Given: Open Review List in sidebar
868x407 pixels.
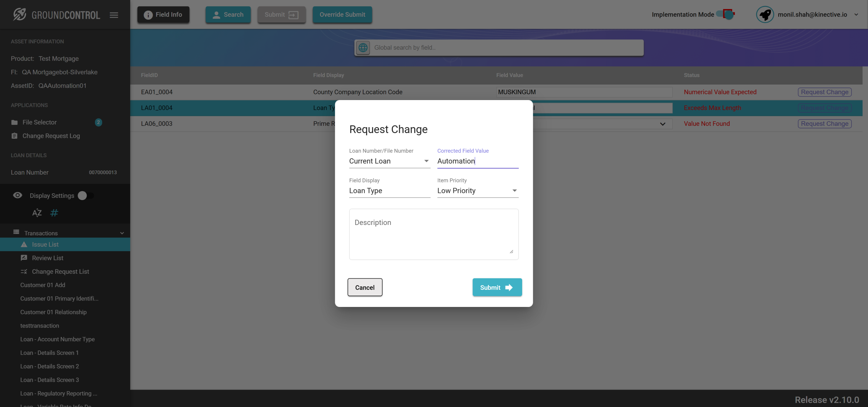Looking at the screenshot, I should pyautogui.click(x=47, y=258).
